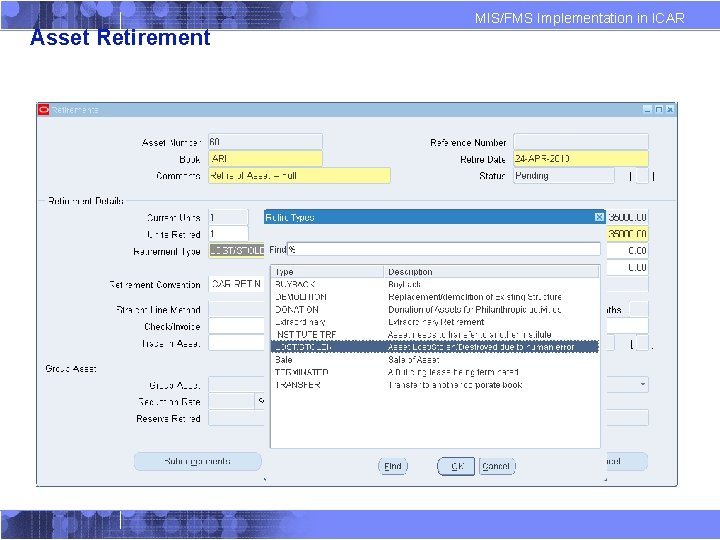
Task: Select the highlighted LOST/STOLEN row
Action: [x=434, y=347]
